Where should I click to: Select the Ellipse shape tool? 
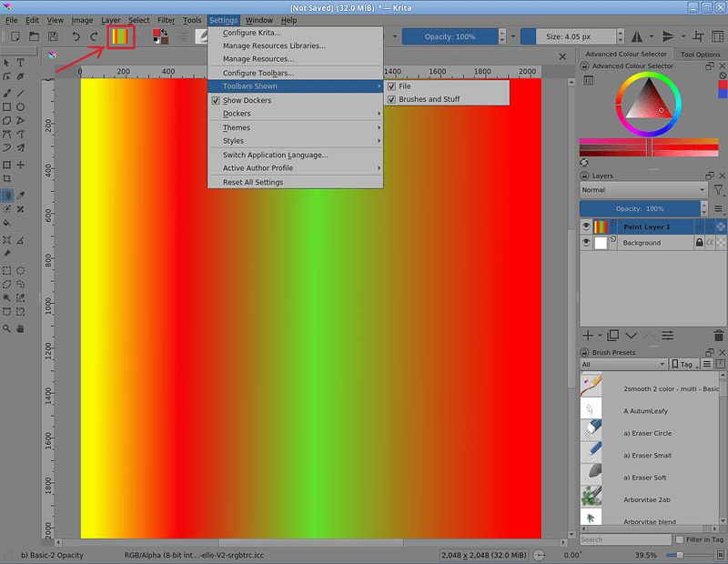21,106
